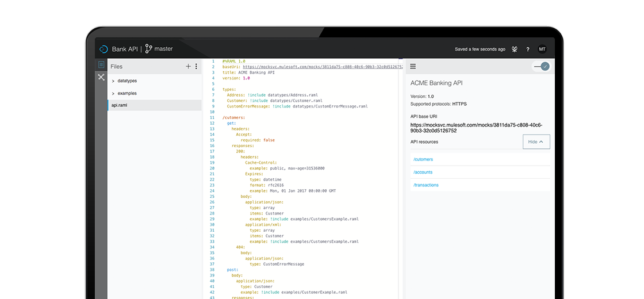Click the 'post:' line in the editor
The width and height of the screenshot is (644, 299).
pyautogui.click(x=232, y=270)
